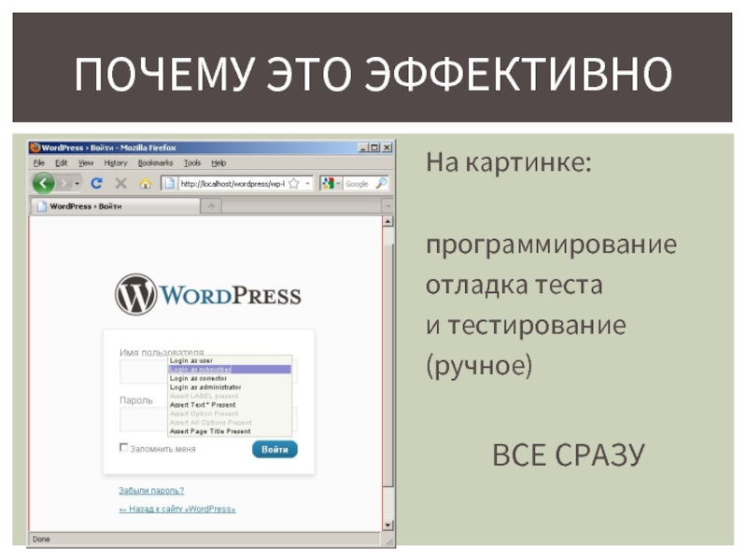Open the Tools menu
This screenshot has width=747, height=560.
pyautogui.click(x=192, y=162)
